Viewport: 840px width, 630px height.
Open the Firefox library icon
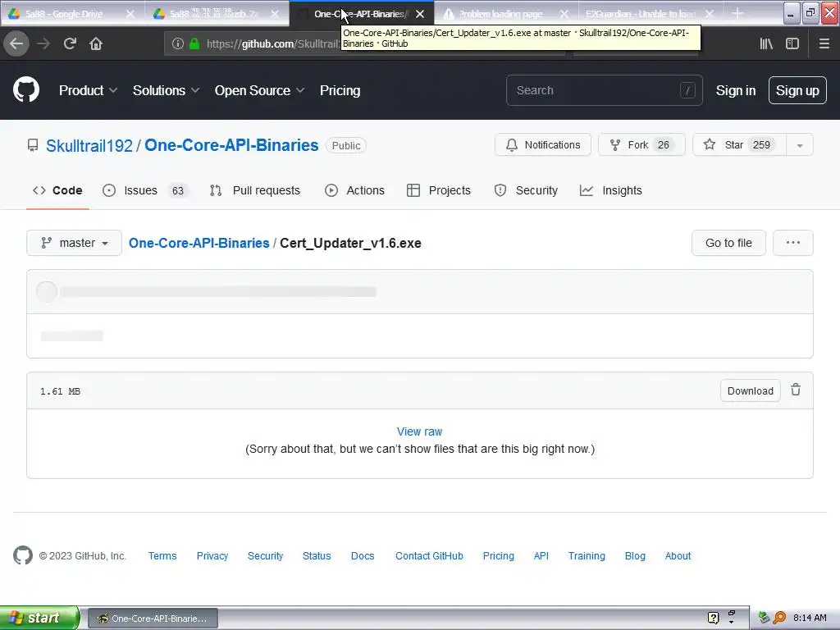point(766,43)
